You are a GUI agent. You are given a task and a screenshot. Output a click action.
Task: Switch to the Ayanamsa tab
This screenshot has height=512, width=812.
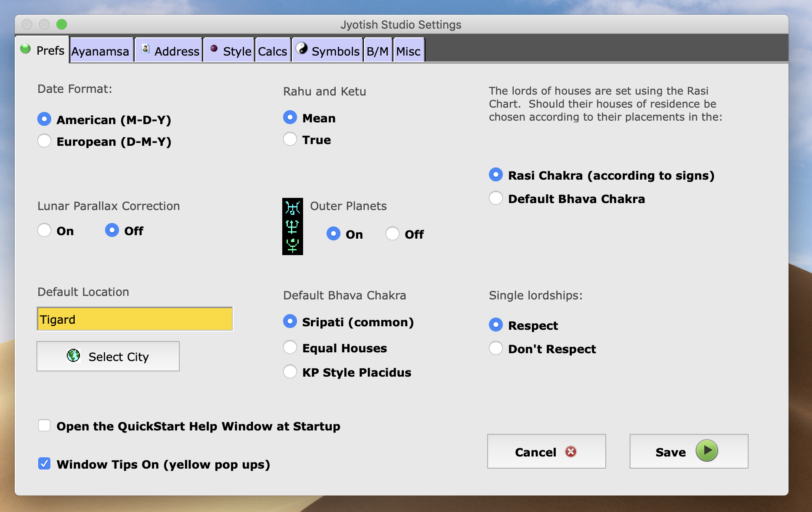[x=100, y=51]
